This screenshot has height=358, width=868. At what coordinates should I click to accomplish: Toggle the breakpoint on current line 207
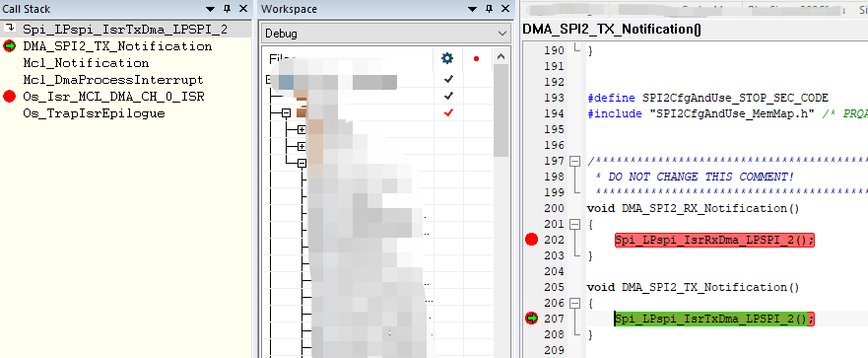click(532, 319)
